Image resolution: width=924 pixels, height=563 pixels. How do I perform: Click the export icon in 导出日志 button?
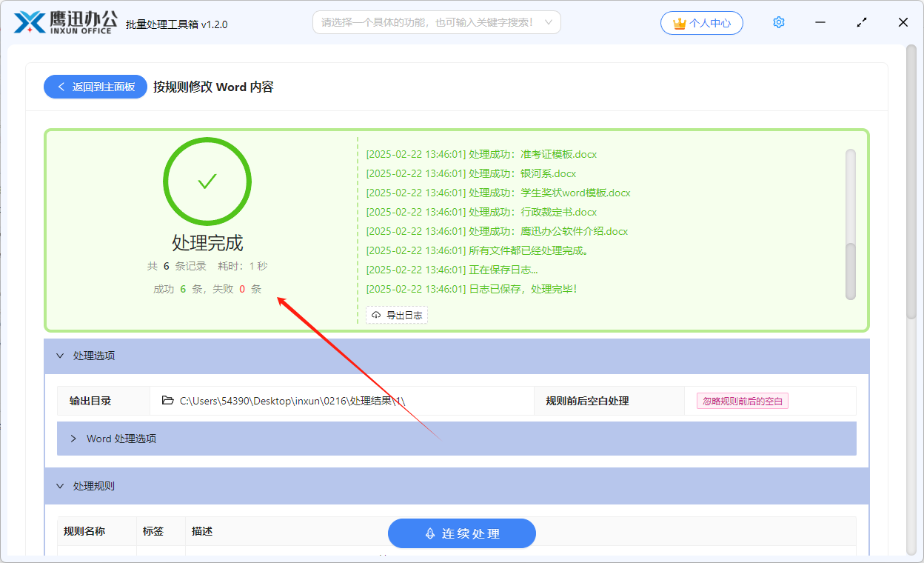[375, 314]
